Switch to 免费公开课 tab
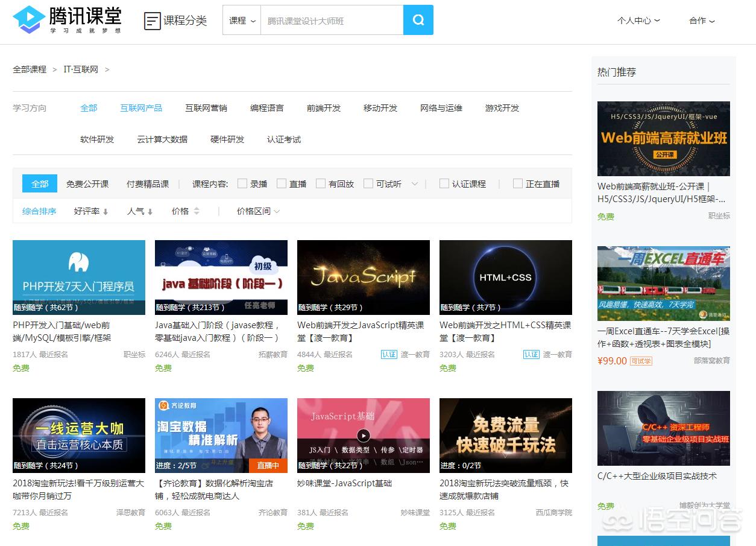756x546 pixels. point(87,184)
